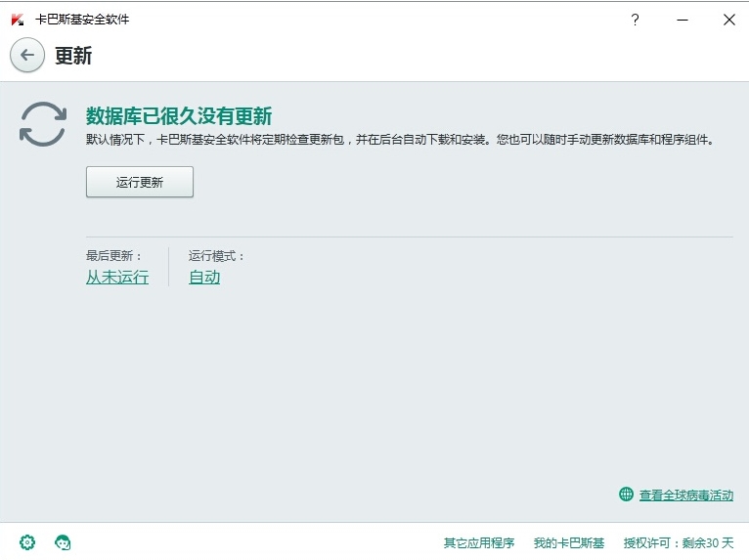The height and width of the screenshot is (560, 749).
Task: Open 我的卡巴斯基 link
Action: [569, 542]
